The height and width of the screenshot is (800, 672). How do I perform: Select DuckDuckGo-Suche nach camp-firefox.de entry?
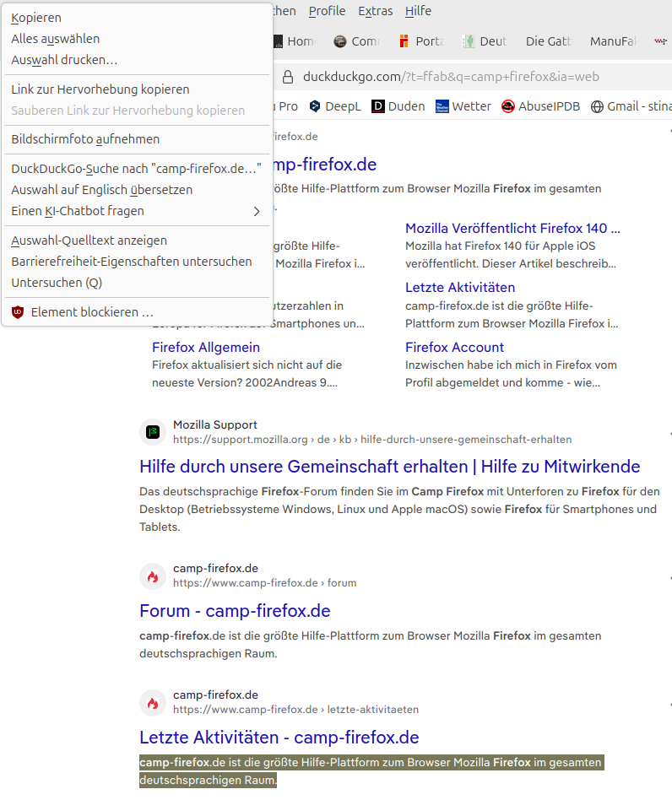point(137,169)
